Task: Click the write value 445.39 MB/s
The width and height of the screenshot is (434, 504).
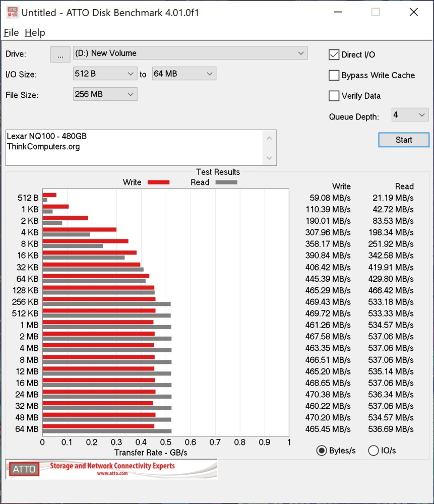Action: 328,279
